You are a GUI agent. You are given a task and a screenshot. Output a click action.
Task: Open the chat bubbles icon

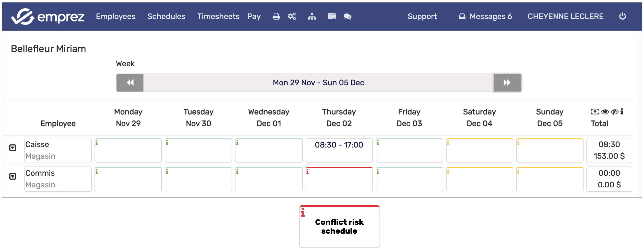(347, 16)
